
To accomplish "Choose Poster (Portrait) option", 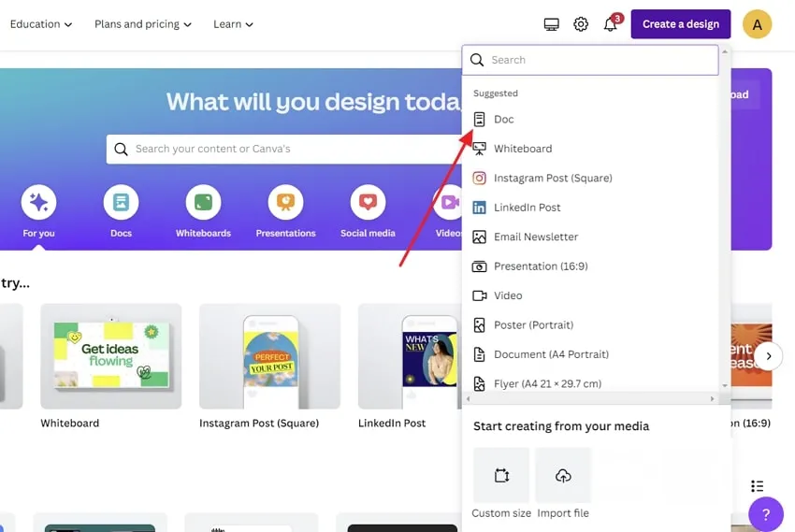I will (x=590, y=324).
